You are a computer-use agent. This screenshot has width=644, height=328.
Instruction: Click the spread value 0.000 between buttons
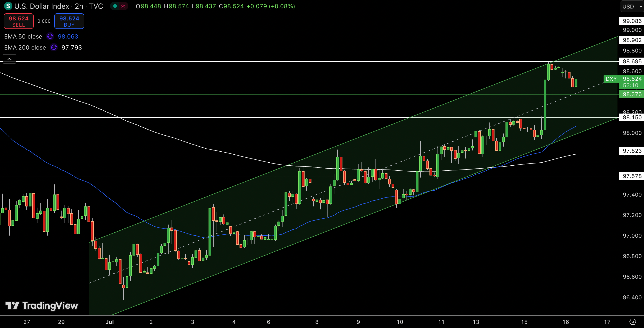[44, 21]
